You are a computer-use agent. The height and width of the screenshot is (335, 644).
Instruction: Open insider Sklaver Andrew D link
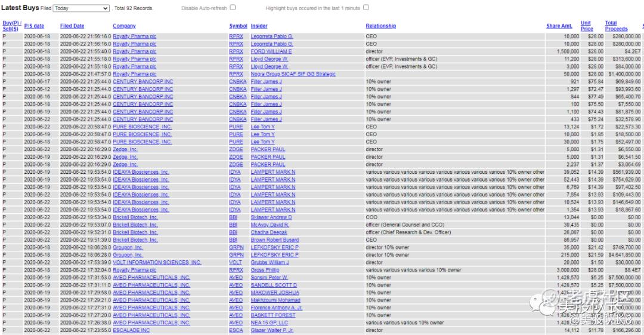coord(271,217)
